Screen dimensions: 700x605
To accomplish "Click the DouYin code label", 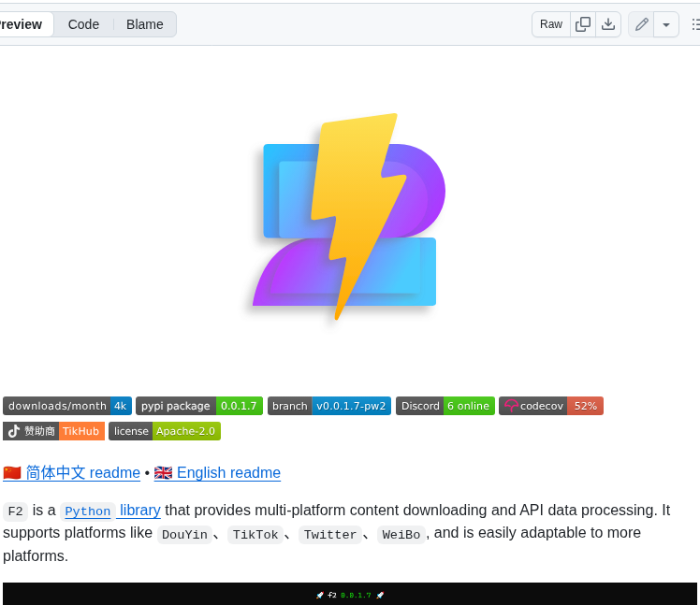I will [184, 534].
